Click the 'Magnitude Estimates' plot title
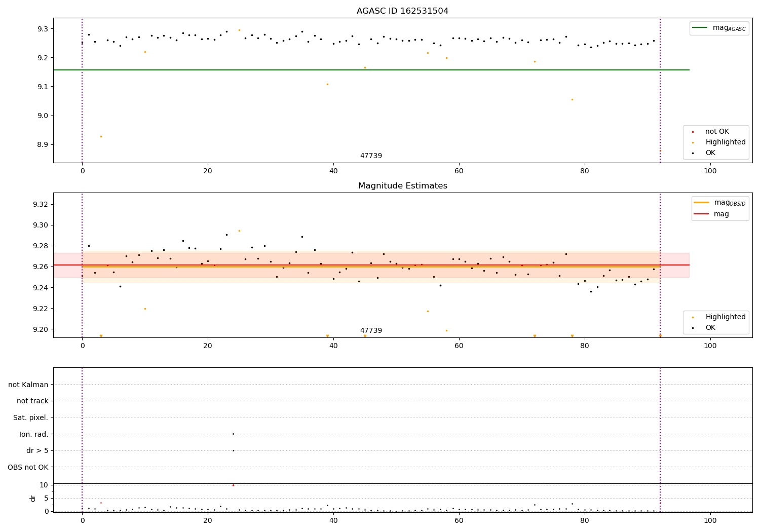The height and width of the screenshot is (532, 760). (402, 186)
